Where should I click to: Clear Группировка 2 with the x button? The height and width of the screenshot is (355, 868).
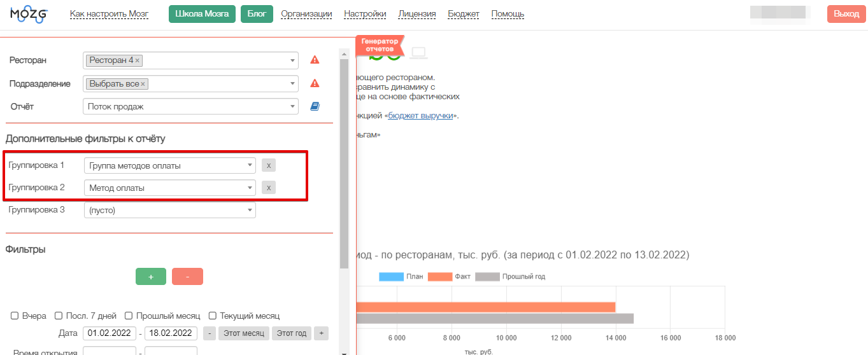pyautogui.click(x=269, y=188)
